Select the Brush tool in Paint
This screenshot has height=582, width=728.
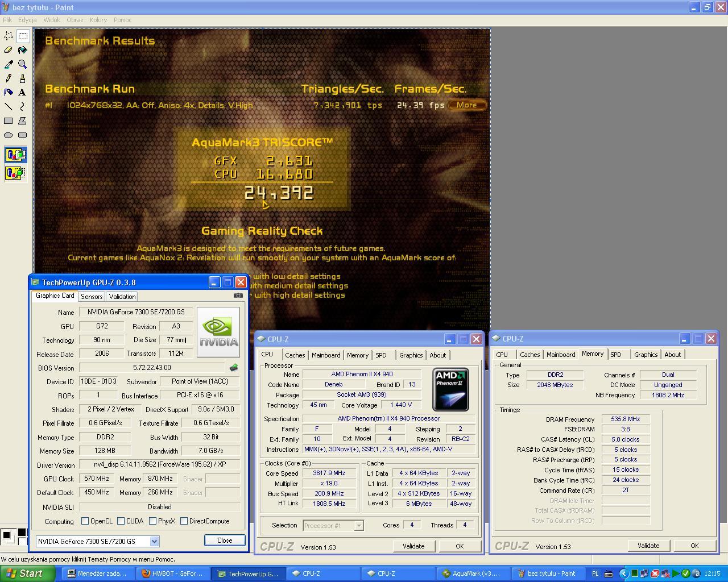tap(23, 78)
